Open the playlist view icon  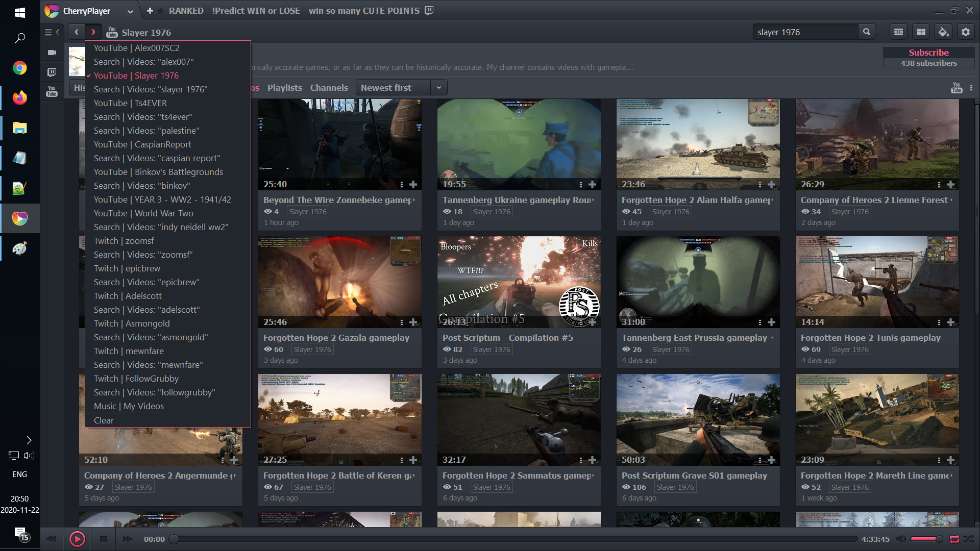pyautogui.click(x=898, y=32)
